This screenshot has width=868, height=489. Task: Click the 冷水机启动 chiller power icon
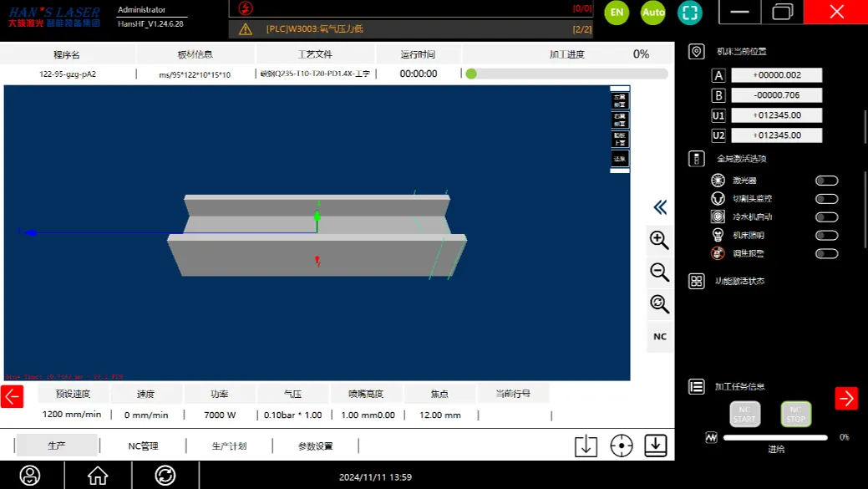click(718, 216)
